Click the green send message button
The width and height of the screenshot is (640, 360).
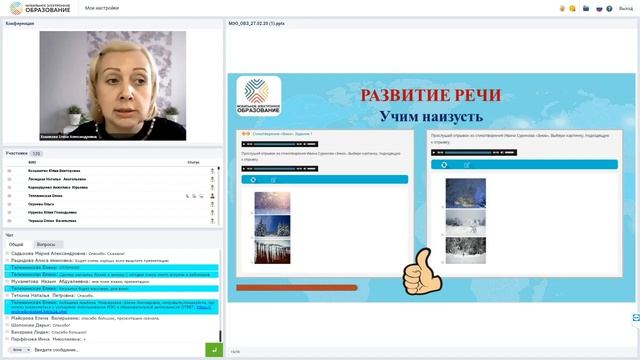point(214,350)
